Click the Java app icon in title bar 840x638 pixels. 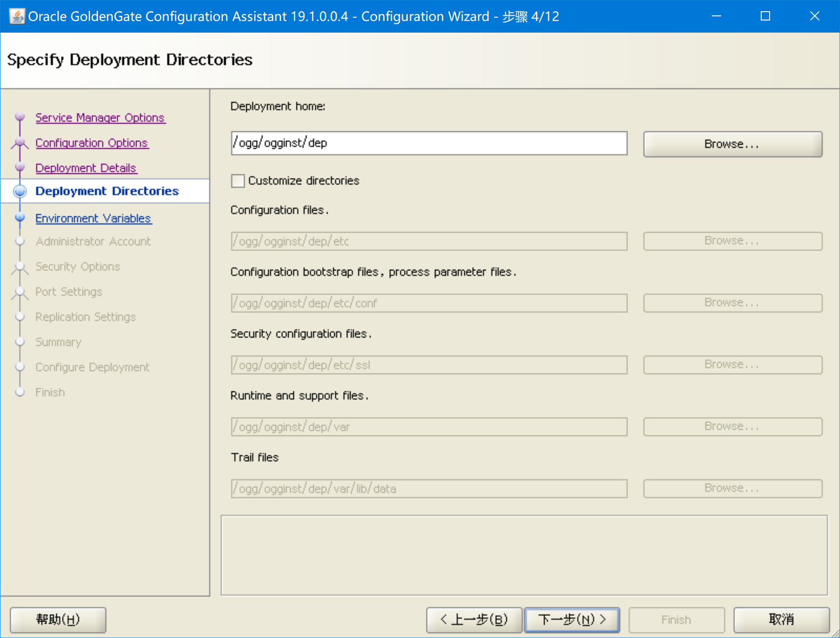(x=17, y=16)
